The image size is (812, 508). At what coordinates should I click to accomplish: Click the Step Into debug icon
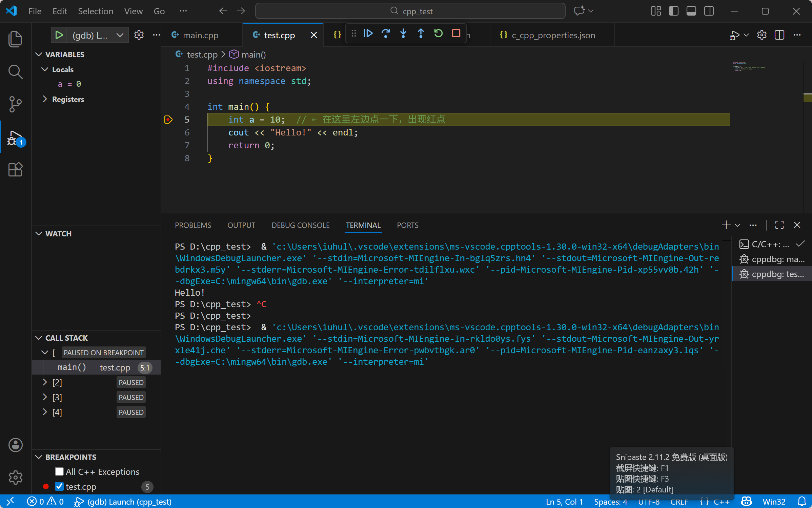click(x=403, y=34)
